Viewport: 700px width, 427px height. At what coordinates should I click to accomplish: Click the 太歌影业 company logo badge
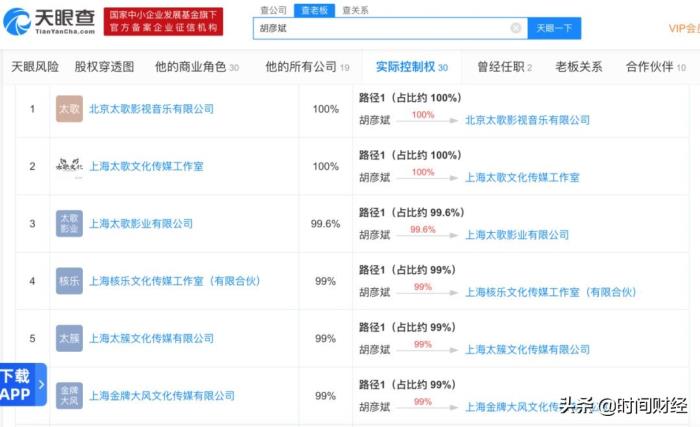coord(69,223)
